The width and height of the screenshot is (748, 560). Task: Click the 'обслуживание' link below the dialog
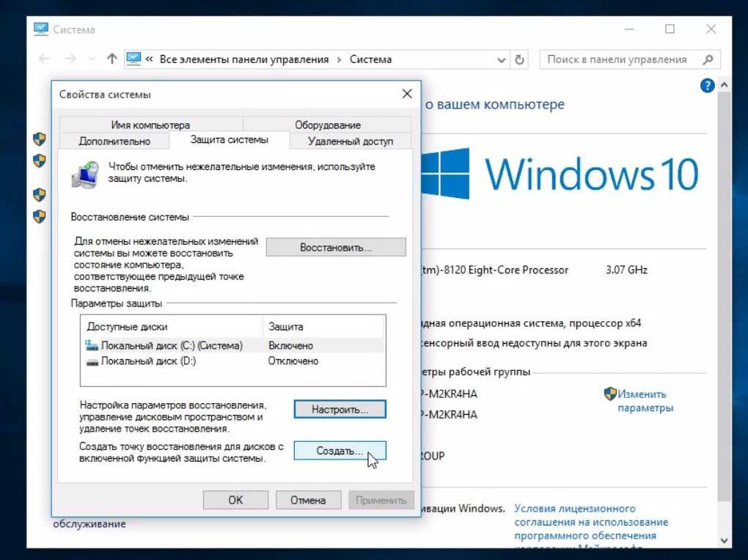tap(89, 524)
